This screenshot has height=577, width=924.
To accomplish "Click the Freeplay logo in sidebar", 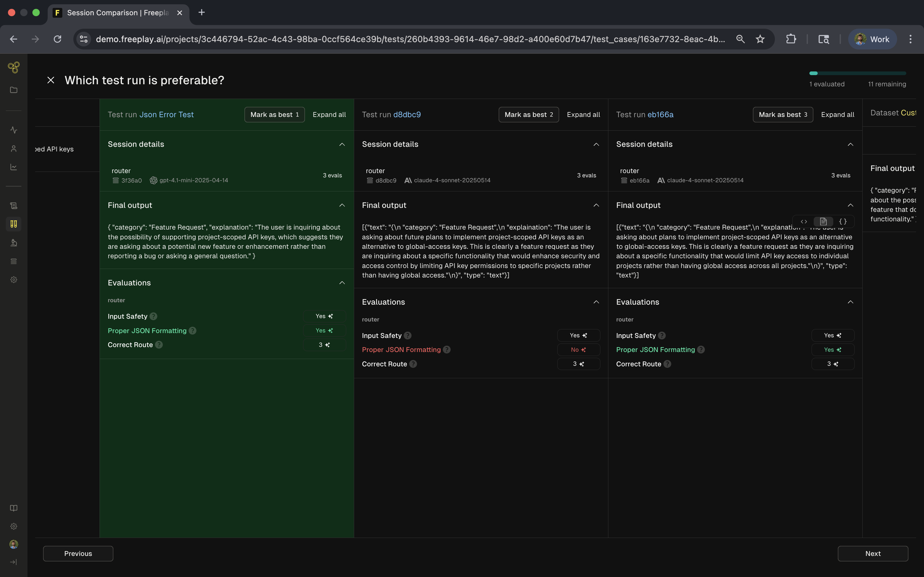I will coord(14,67).
